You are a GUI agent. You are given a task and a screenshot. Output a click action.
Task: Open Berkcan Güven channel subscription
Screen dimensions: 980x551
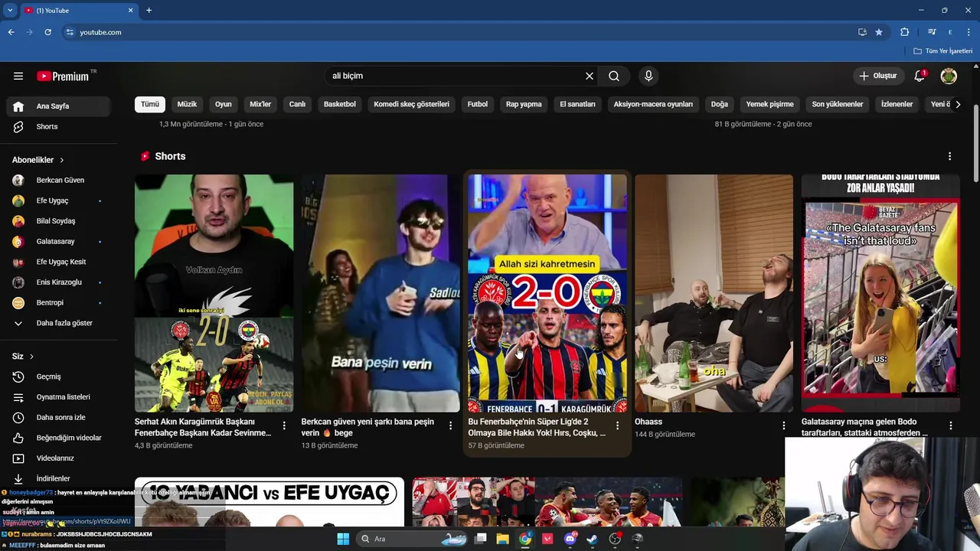coord(60,180)
